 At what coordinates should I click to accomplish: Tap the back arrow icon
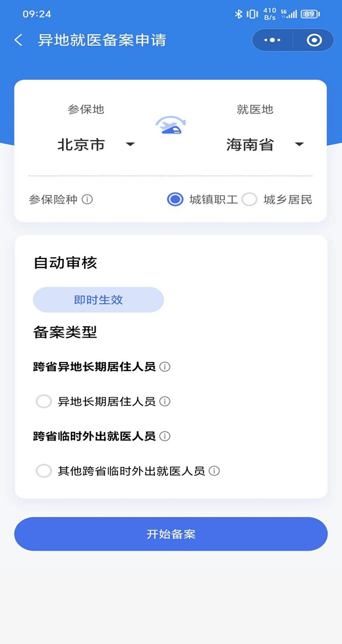coord(19,40)
